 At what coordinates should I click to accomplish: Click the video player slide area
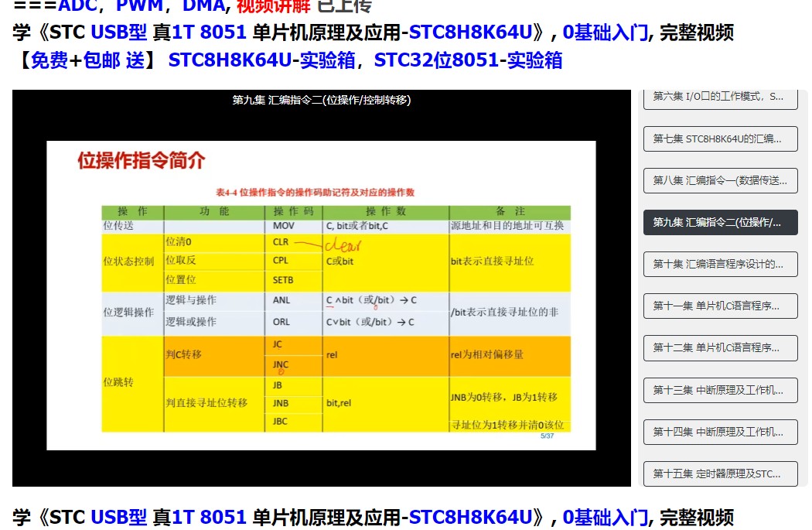pos(321,296)
